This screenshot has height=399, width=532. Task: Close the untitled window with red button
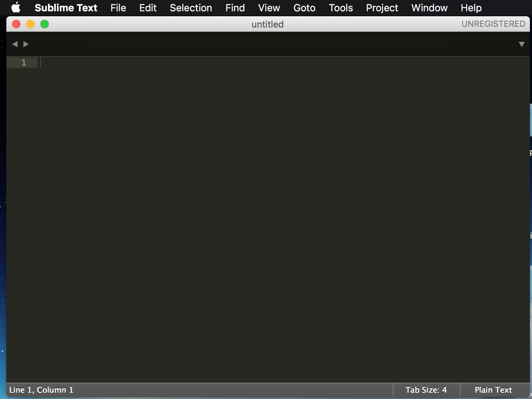(x=16, y=24)
